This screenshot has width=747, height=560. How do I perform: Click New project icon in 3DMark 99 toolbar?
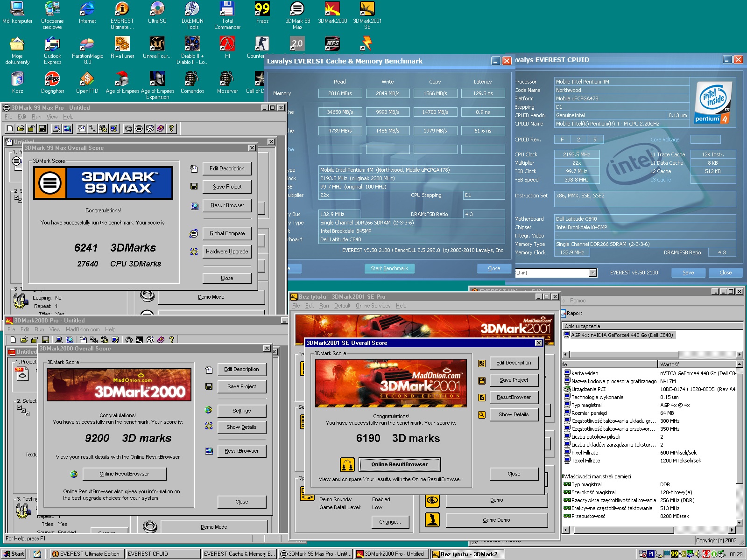[x=10, y=128]
